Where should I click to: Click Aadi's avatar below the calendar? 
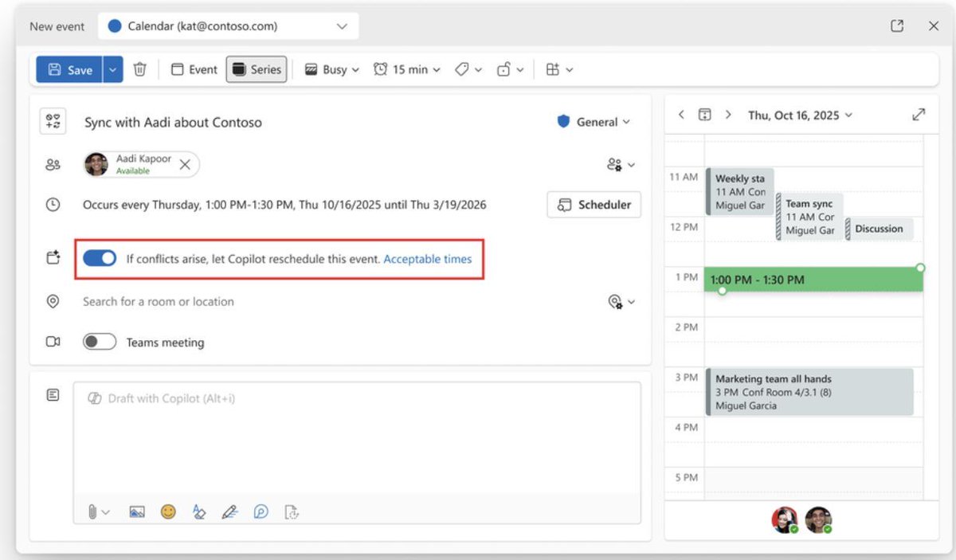point(818,520)
